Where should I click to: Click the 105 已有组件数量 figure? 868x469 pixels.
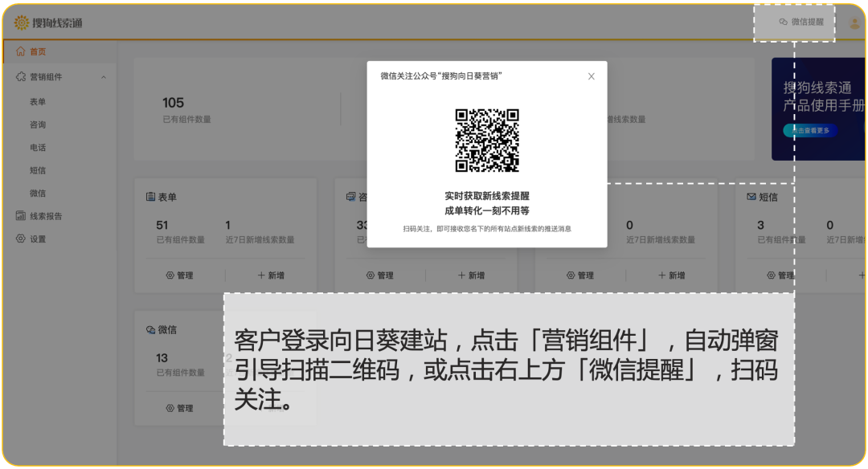pos(173,103)
